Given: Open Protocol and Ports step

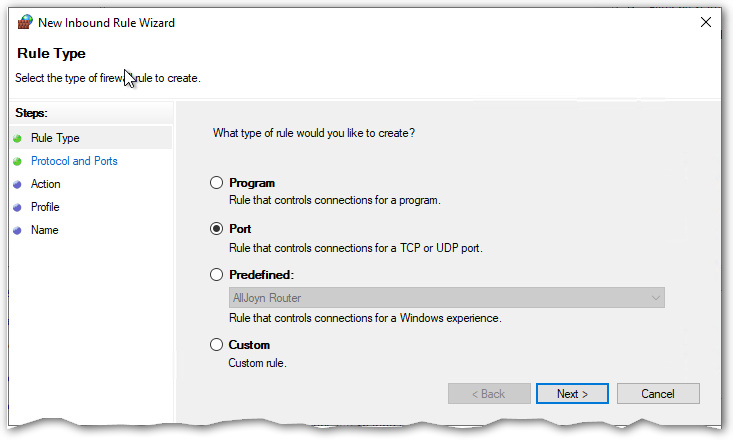Looking at the screenshot, I should [74, 161].
